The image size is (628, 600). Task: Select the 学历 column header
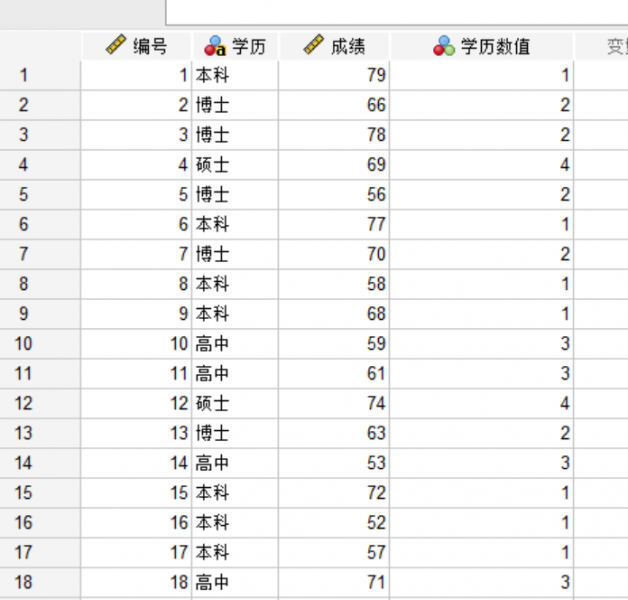[x=236, y=46]
